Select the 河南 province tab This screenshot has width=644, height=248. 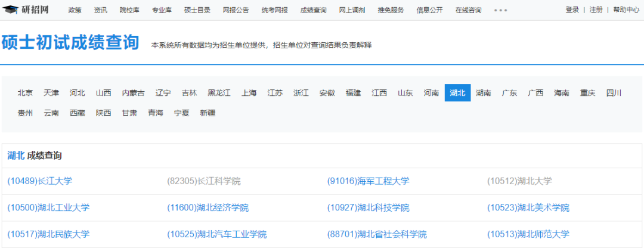[432, 93]
